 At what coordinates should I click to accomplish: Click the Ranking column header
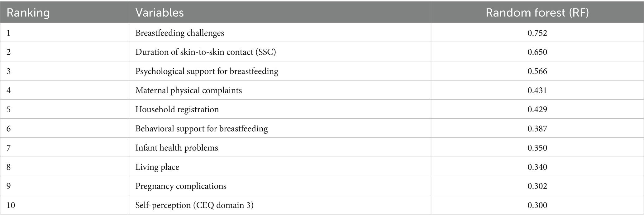(28, 13)
